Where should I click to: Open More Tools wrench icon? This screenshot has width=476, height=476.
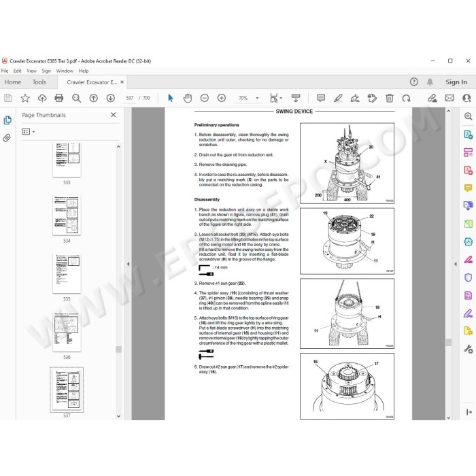point(468,349)
